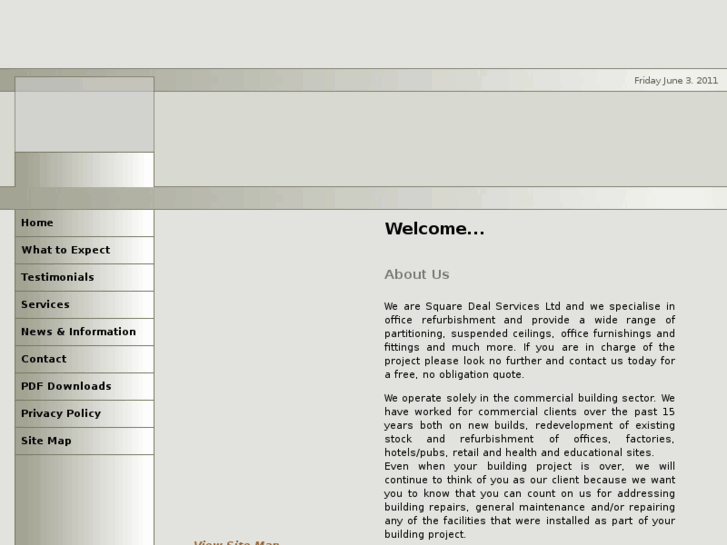The image size is (727, 545).
Task: Open Site Map from sidebar menu
Action: [x=84, y=441]
